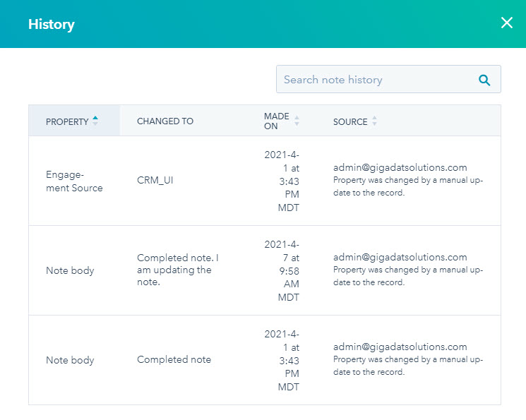
Task: Click the History dialog title
Action: pyautogui.click(x=52, y=24)
